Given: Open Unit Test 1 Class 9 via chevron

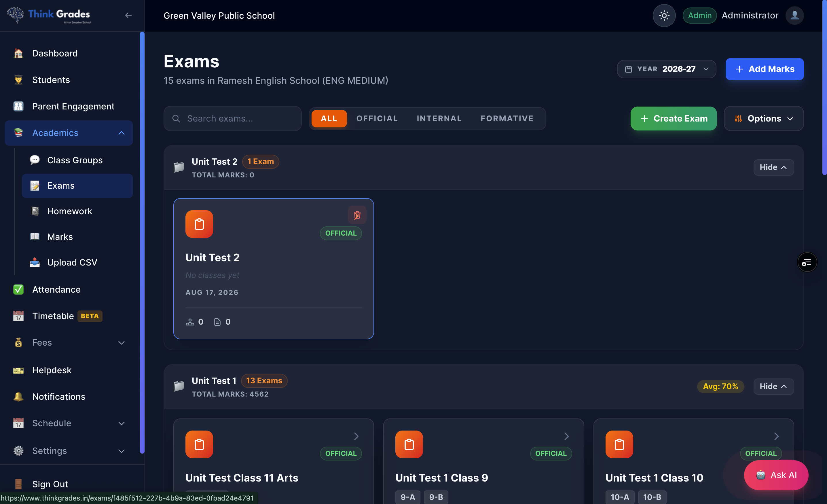Looking at the screenshot, I should (566, 436).
